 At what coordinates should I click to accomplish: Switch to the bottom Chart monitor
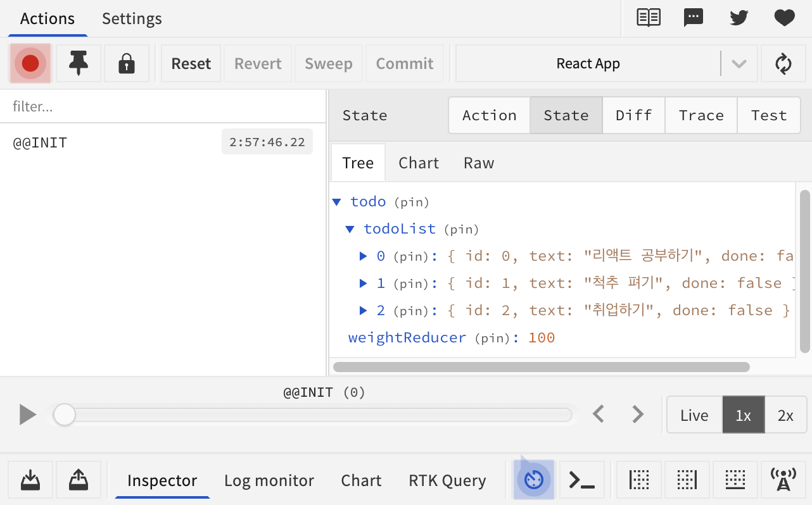click(x=361, y=480)
